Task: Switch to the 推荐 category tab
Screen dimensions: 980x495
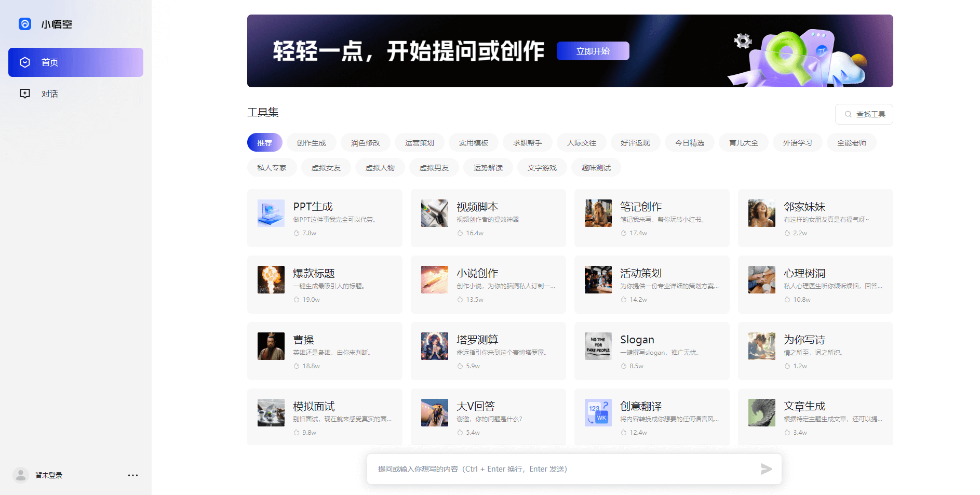Action: [x=264, y=142]
